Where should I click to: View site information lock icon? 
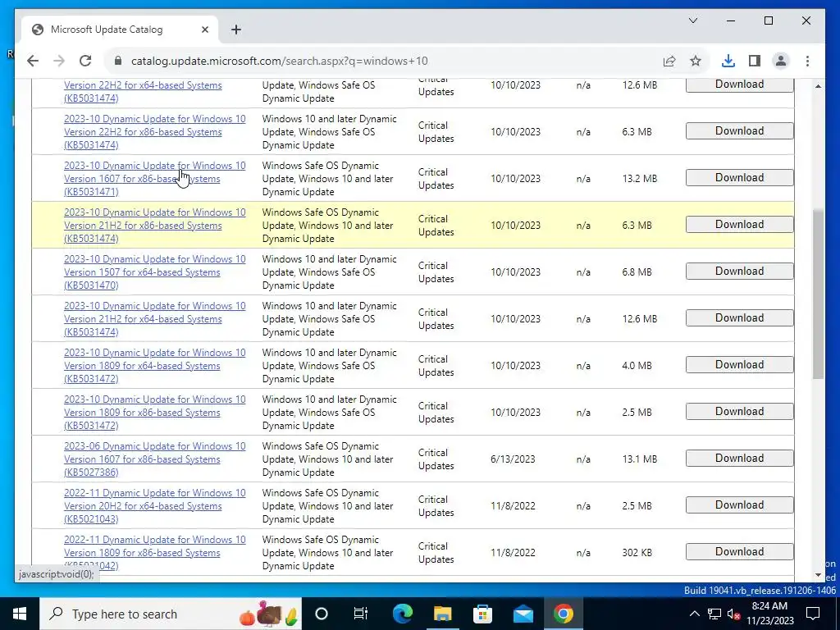(118, 61)
